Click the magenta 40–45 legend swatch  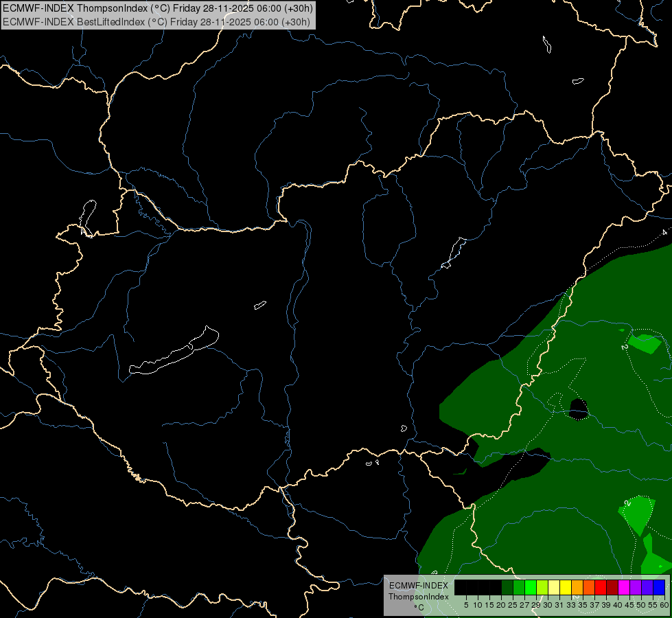(624, 588)
